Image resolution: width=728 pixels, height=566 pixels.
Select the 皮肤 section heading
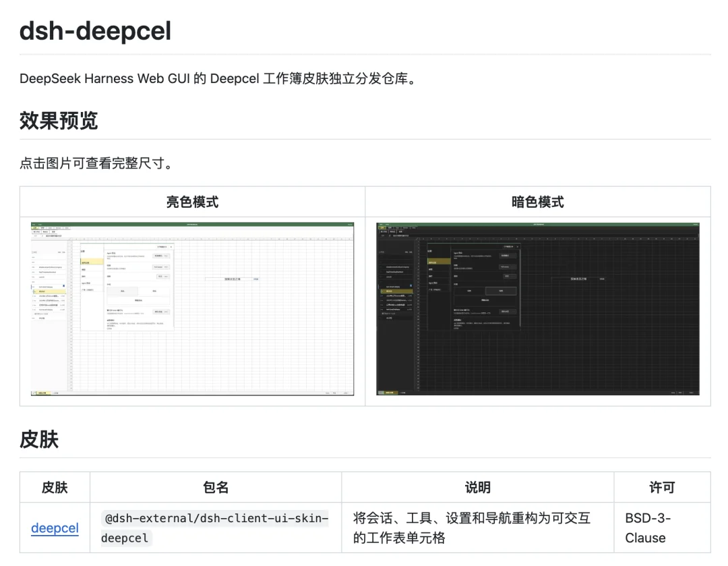[39, 439]
